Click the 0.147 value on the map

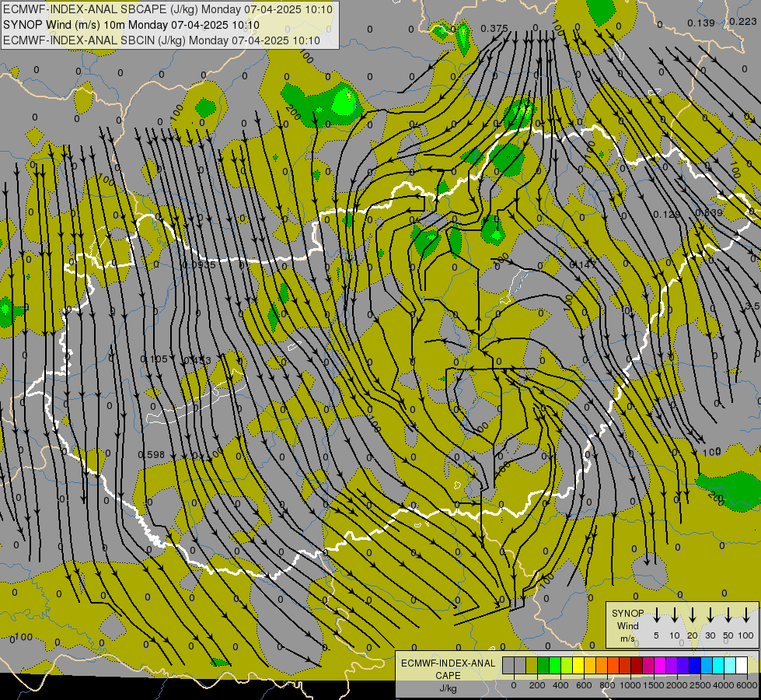point(583,264)
